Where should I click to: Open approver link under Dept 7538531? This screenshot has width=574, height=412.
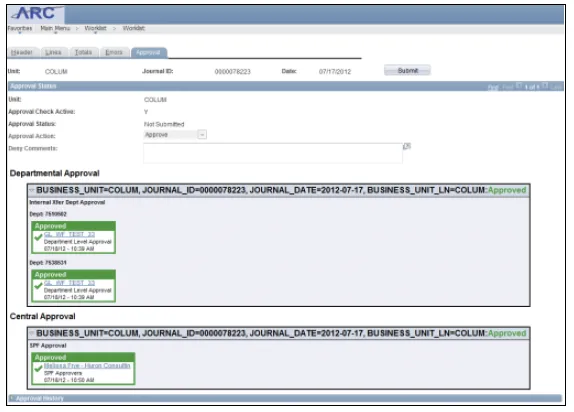69,283
